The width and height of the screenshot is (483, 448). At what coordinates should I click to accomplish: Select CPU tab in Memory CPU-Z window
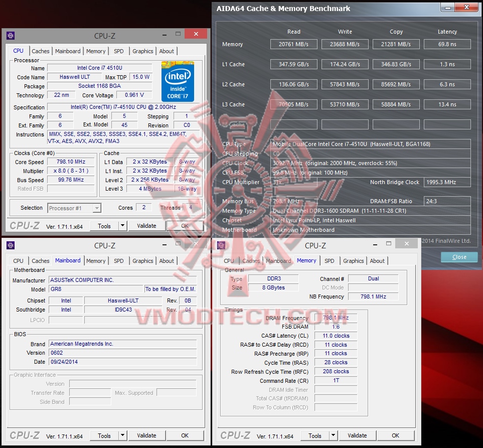pyautogui.click(x=229, y=261)
